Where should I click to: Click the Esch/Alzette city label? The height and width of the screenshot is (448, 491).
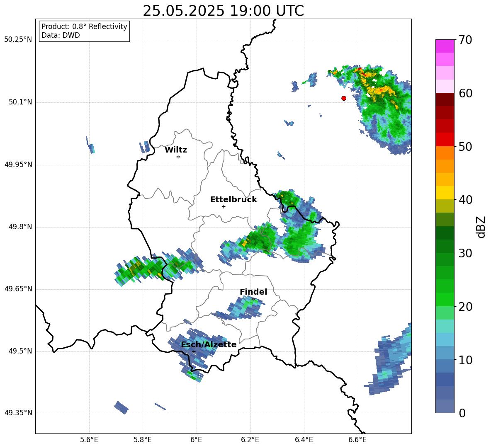coord(209,344)
